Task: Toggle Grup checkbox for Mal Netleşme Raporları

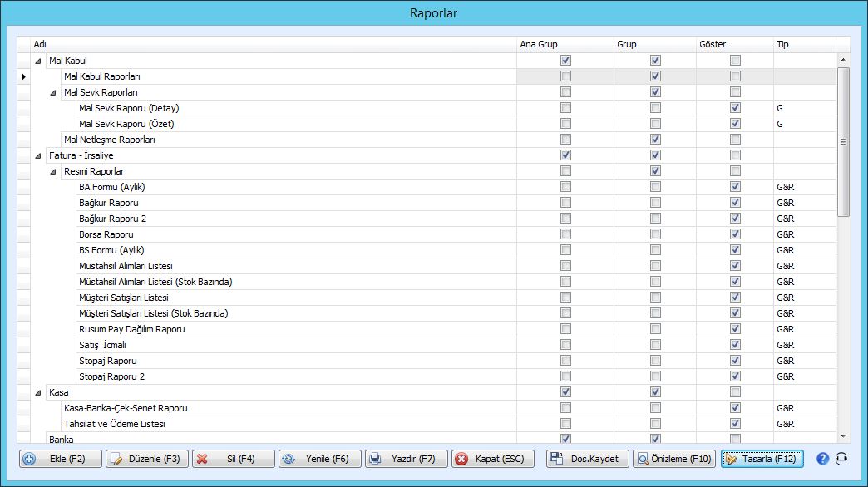Action: point(655,139)
